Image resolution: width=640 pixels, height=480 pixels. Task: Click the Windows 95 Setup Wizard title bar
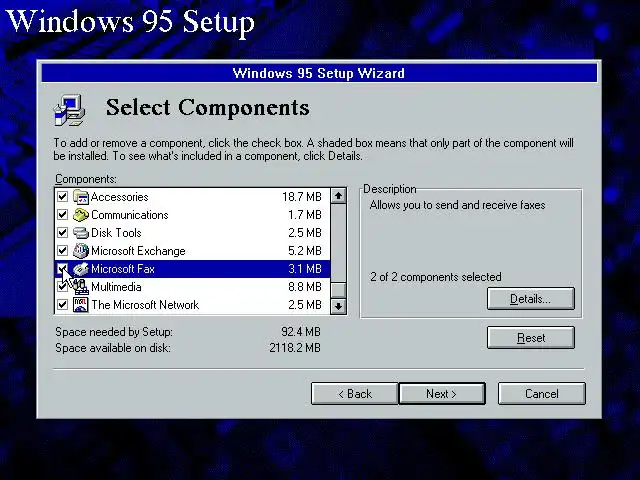point(319,73)
